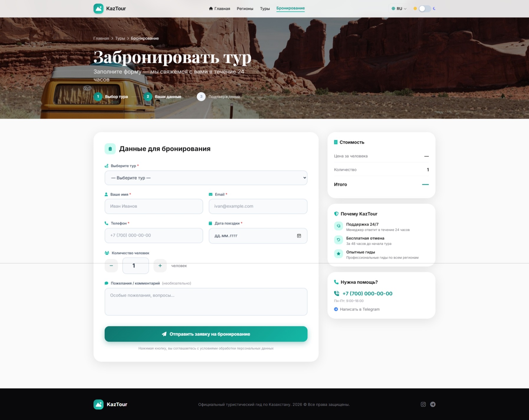Click the tour route icon beside Выберите тур label
Viewport: 529px width, 420px height.
(x=106, y=166)
